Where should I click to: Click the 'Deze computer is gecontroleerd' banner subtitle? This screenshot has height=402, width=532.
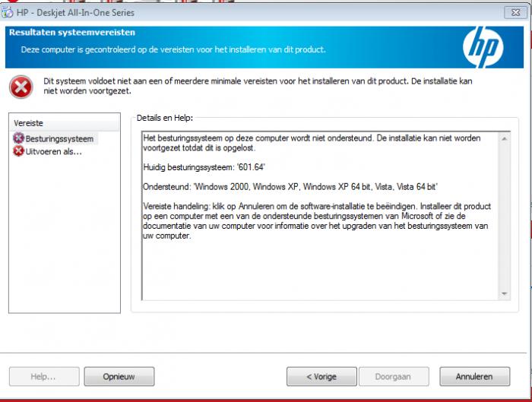173,49
